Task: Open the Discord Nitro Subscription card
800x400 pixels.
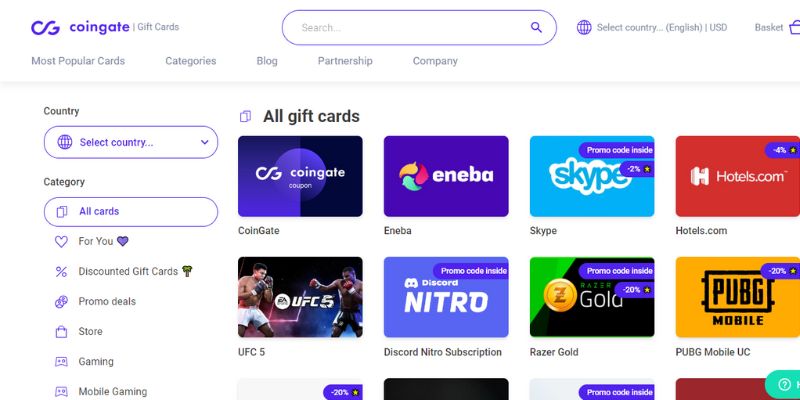Action: tap(446, 297)
